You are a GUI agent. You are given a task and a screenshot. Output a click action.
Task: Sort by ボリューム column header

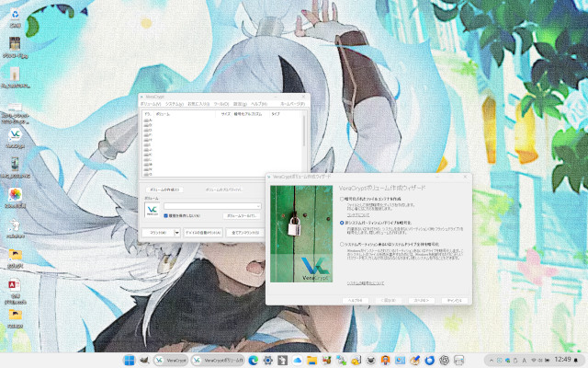pyautogui.click(x=186, y=114)
